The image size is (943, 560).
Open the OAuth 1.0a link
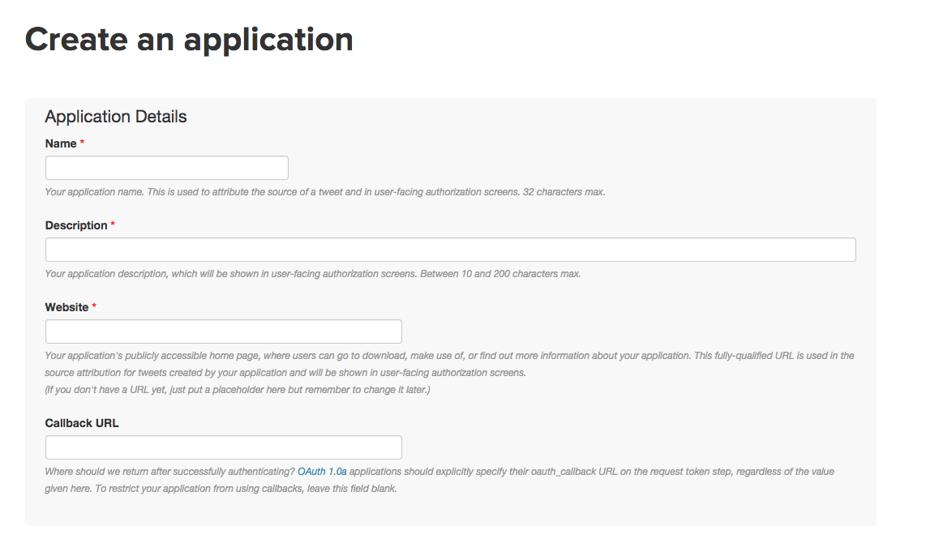click(322, 472)
